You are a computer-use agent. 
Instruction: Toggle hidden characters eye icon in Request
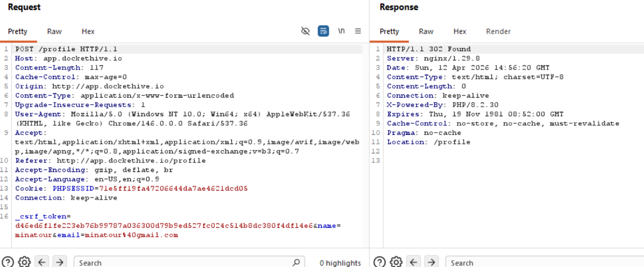[305, 31]
